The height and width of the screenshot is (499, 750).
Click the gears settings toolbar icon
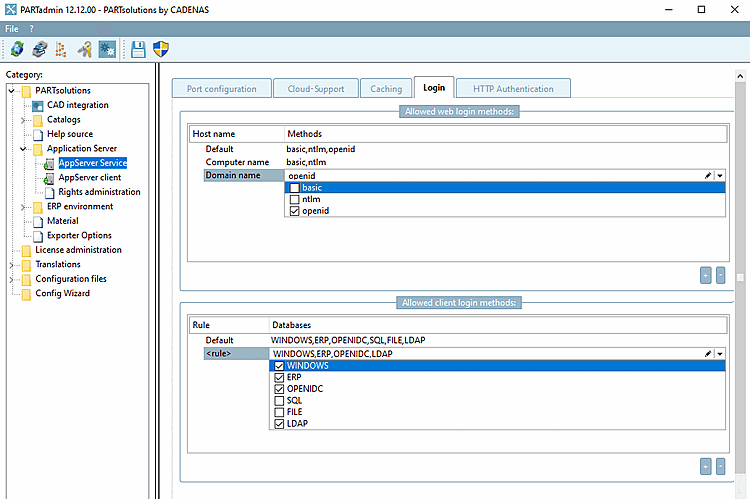tap(107, 49)
